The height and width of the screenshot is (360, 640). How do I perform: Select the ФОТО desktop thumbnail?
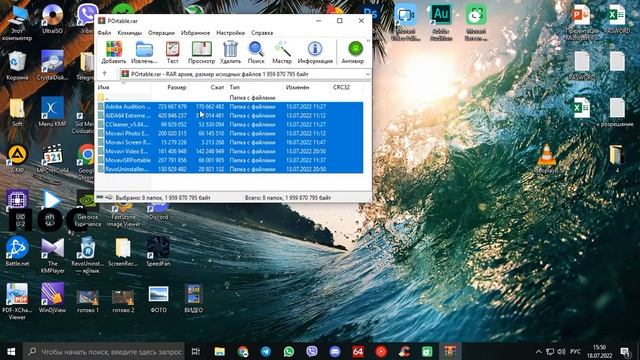[x=158, y=299]
